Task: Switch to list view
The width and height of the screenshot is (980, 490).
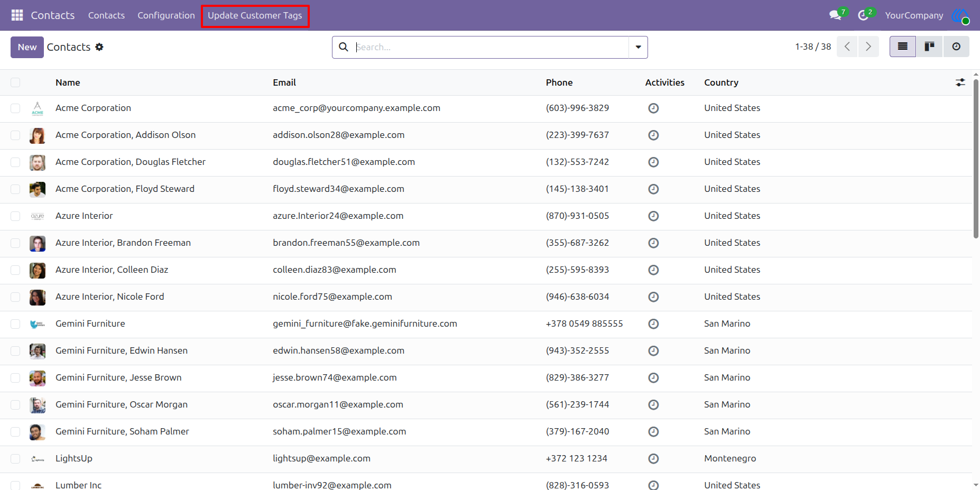Action: [x=902, y=47]
